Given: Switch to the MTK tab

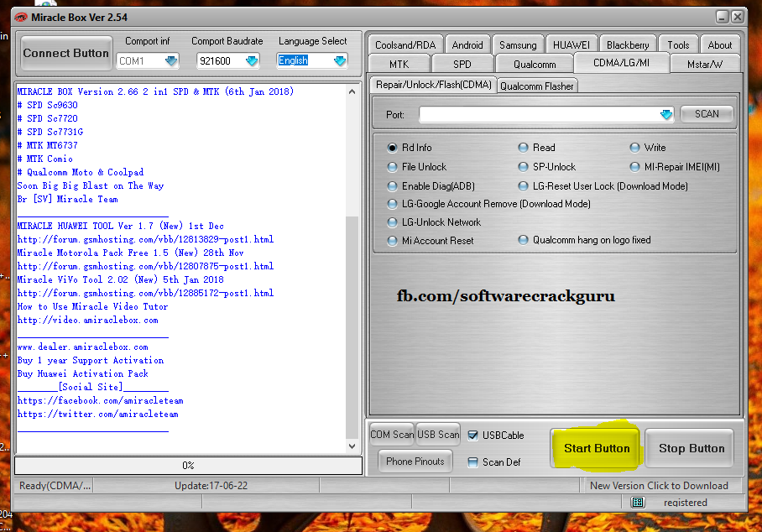Looking at the screenshot, I should point(399,64).
